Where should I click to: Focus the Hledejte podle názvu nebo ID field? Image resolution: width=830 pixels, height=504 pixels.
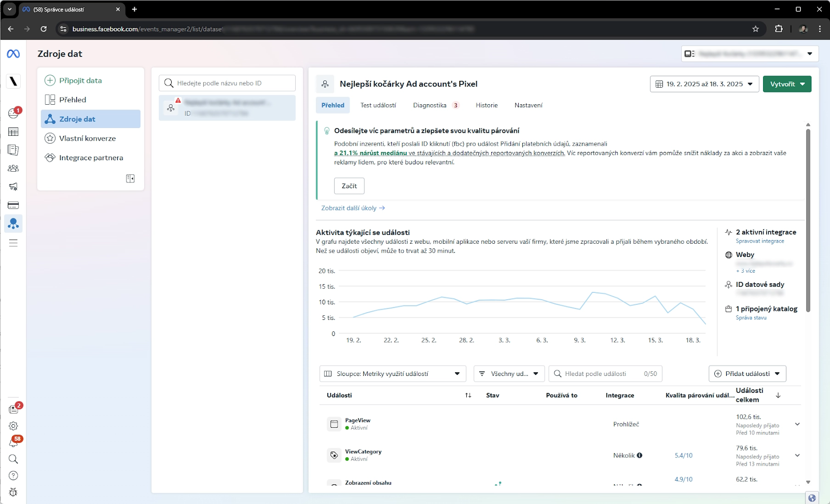(x=227, y=83)
